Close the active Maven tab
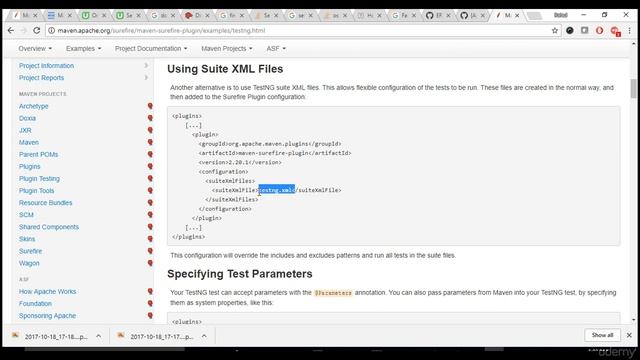 tap(517, 16)
